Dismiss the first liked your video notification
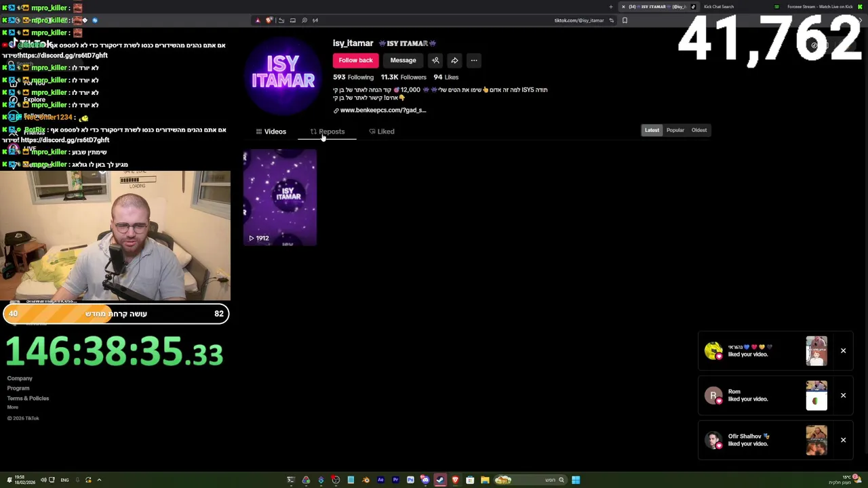This screenshot has height=488, width=868. tap(843, 351)
